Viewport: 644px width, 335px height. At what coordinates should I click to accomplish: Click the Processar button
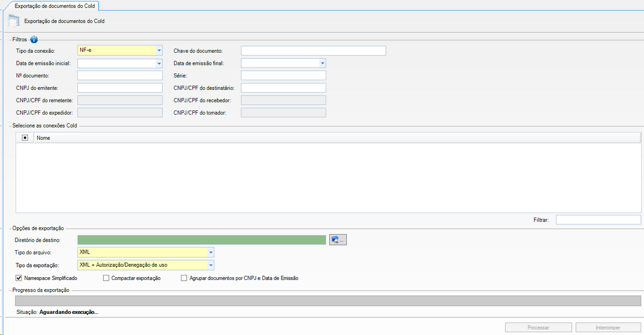538,328
